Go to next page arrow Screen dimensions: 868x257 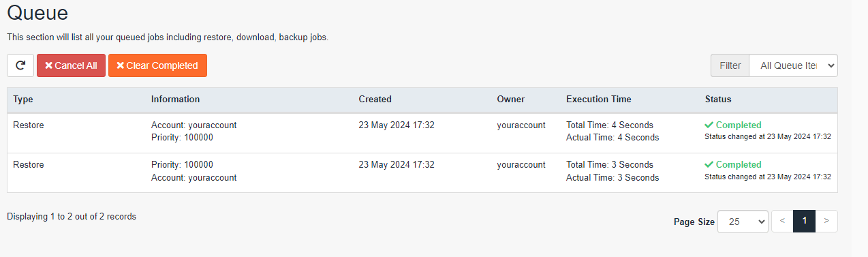826,221
